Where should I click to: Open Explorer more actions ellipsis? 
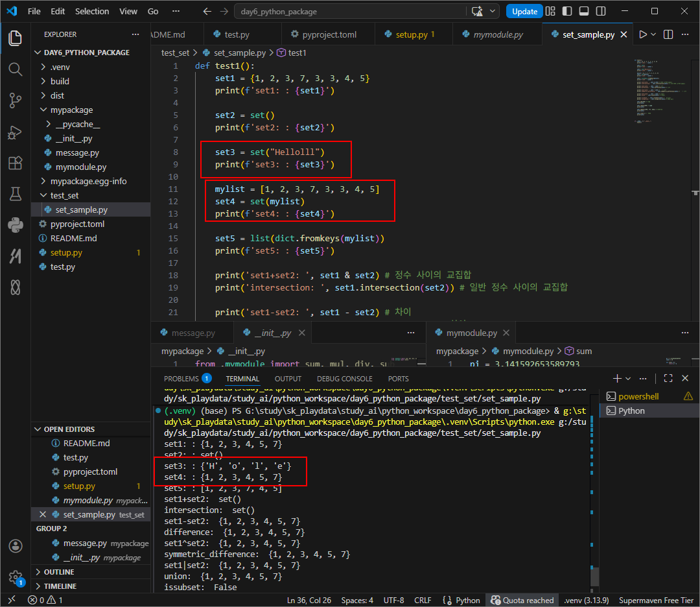click(x=135, y=34)
